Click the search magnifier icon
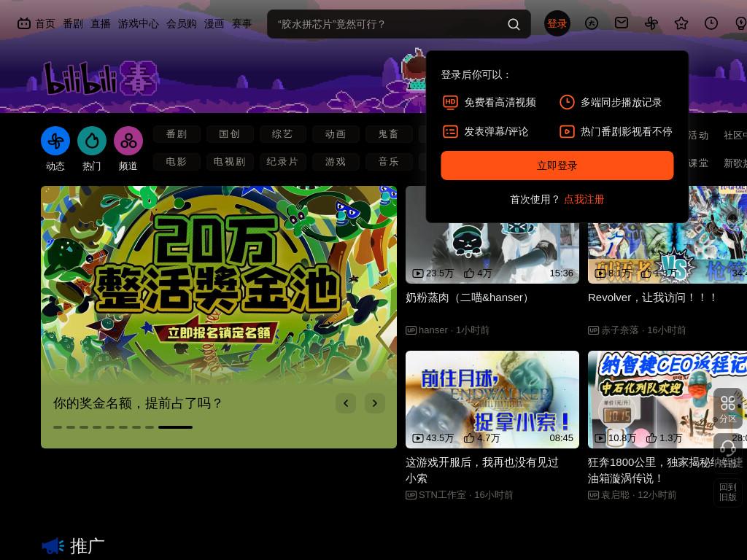 coord(513,24)
